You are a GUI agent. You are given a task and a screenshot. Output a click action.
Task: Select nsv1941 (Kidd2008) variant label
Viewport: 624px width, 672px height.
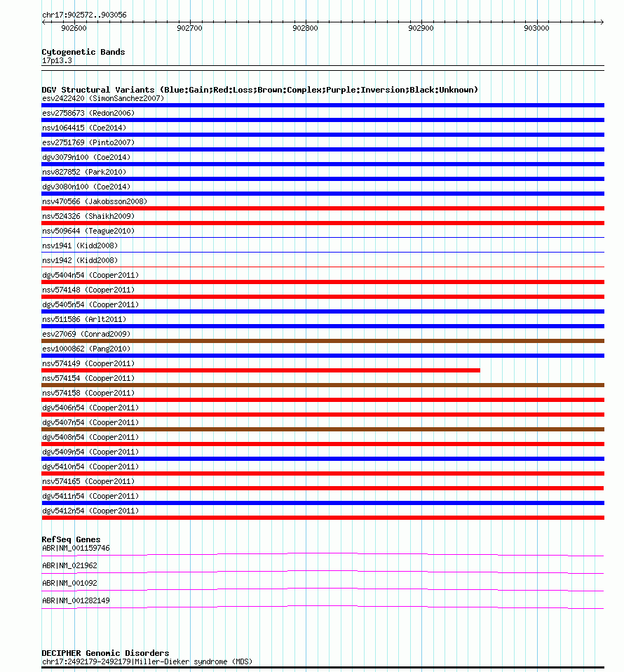(80, 246)
